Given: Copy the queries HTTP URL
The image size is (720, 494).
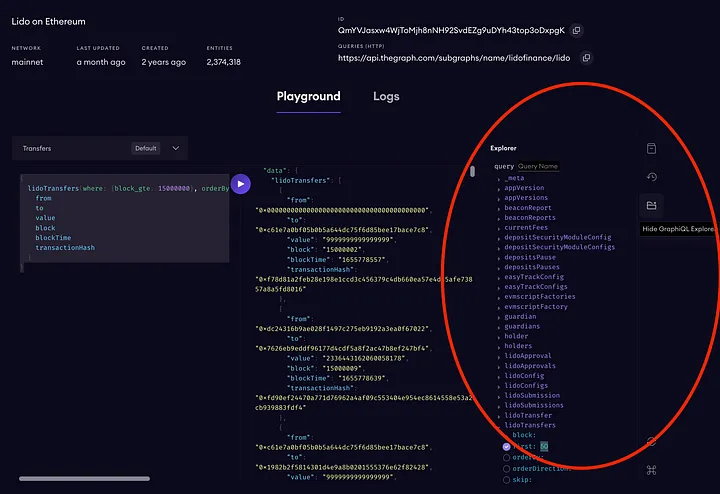Looking at the screenshot, I should click(586, 58).
